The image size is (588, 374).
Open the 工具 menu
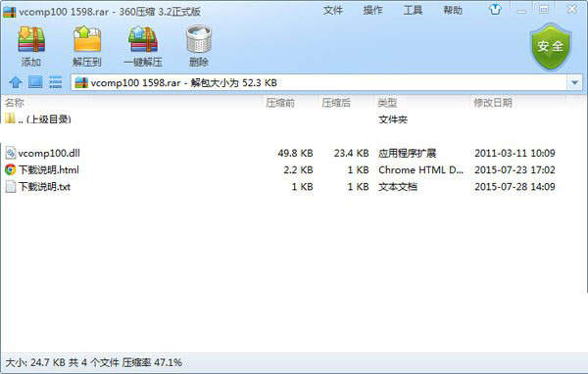[x=413, y=11]
